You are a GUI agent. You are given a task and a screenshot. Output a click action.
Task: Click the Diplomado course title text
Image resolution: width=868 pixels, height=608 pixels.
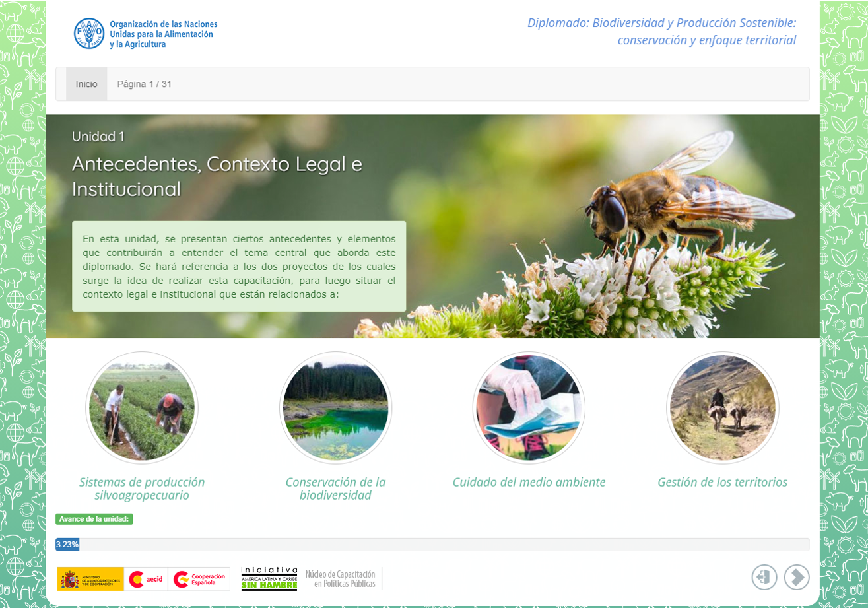[661, 31]
